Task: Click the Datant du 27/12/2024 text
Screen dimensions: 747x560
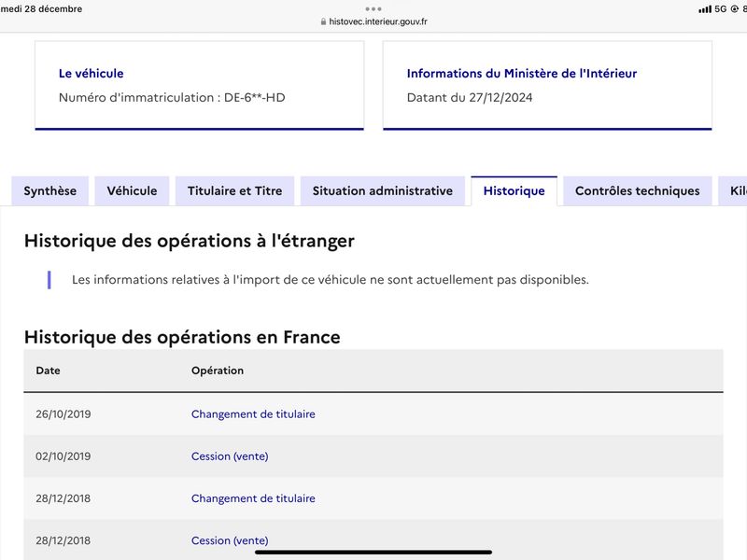Action: point(470,98)
